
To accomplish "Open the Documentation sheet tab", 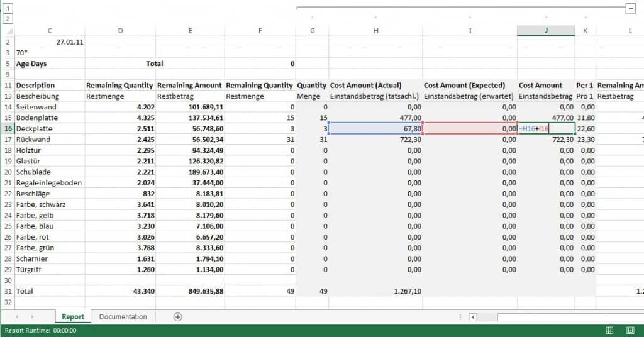I will [123, 317].
